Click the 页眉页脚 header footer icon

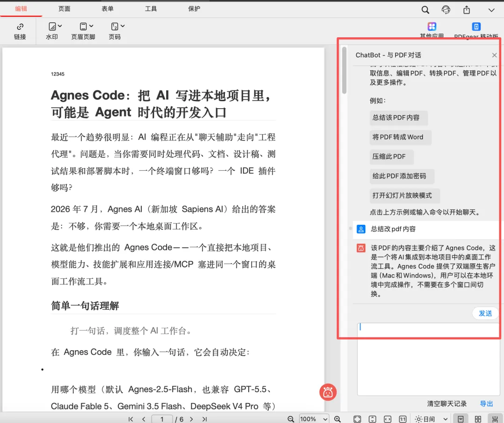83,26
